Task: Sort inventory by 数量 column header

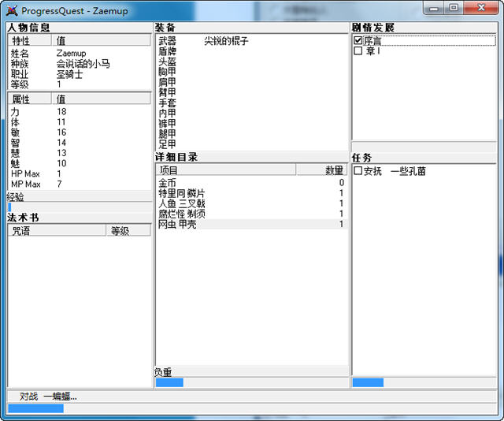Action: [321, 170]
